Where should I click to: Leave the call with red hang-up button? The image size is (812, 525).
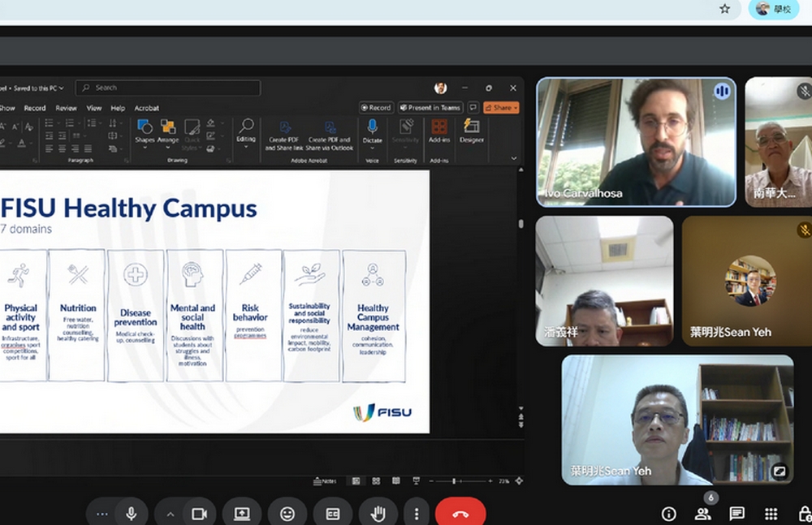pos(460,514)
